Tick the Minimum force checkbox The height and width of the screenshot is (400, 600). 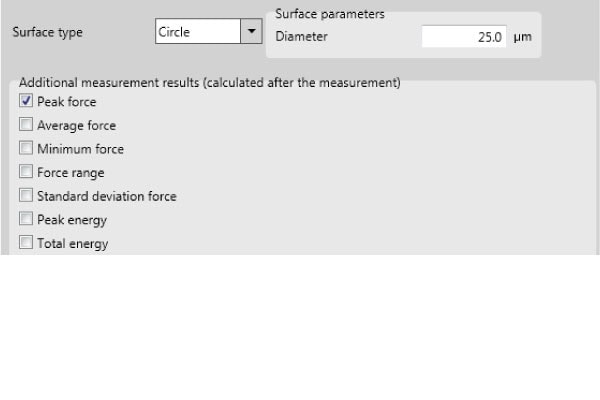click(26, 149)
